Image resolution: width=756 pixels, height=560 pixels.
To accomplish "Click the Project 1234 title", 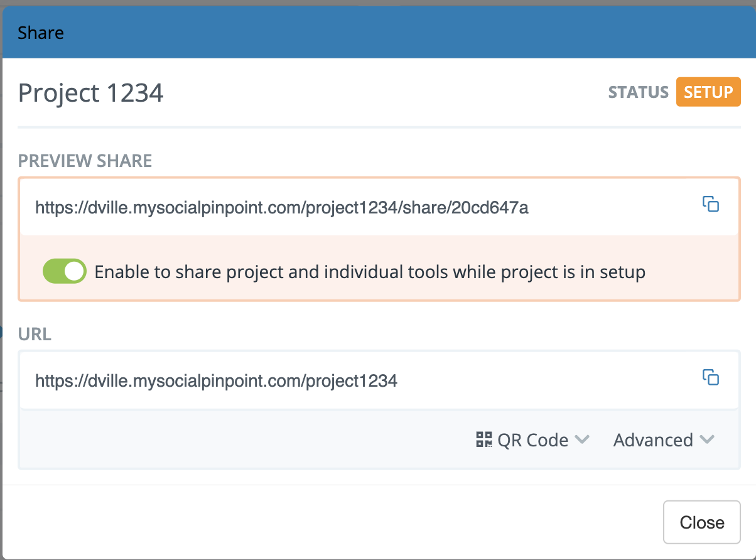I will tap(91, 93).
